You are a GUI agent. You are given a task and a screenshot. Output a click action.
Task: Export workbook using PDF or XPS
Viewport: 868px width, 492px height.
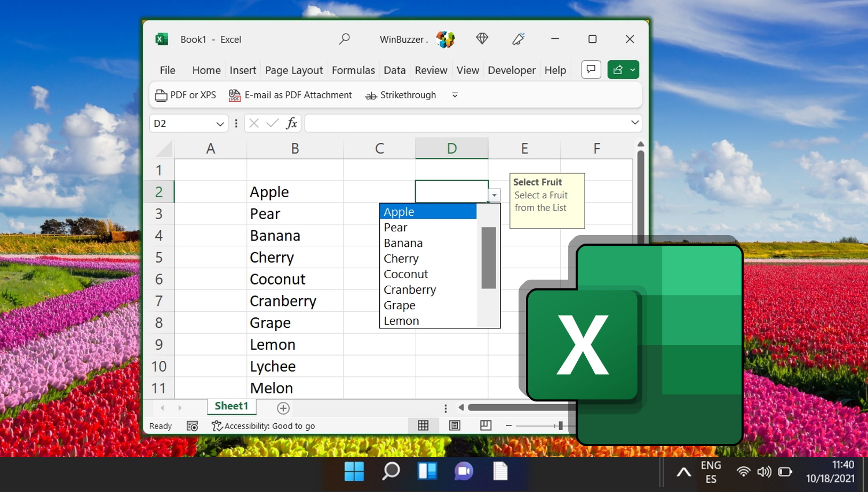(x=185, y=95)
